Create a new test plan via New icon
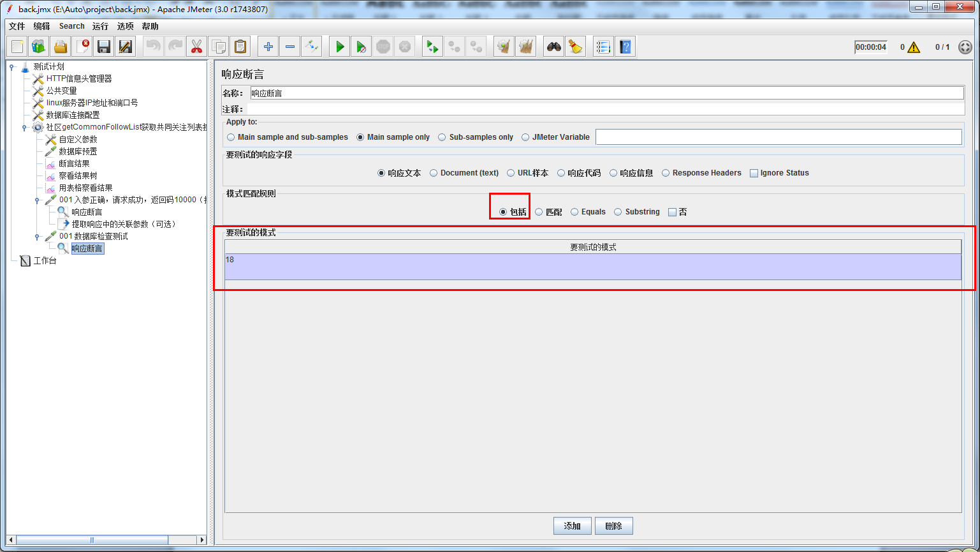The height and width of the screenshot is (552, 980). coord(17,47)
